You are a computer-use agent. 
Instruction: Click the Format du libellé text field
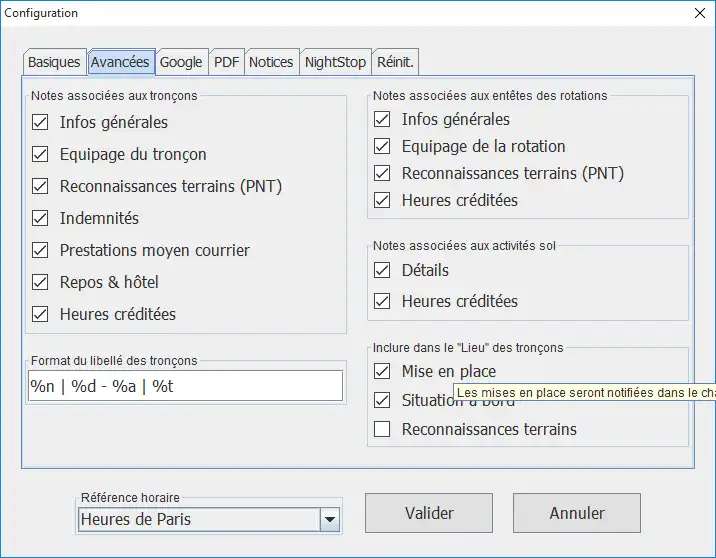click(185, 386)
